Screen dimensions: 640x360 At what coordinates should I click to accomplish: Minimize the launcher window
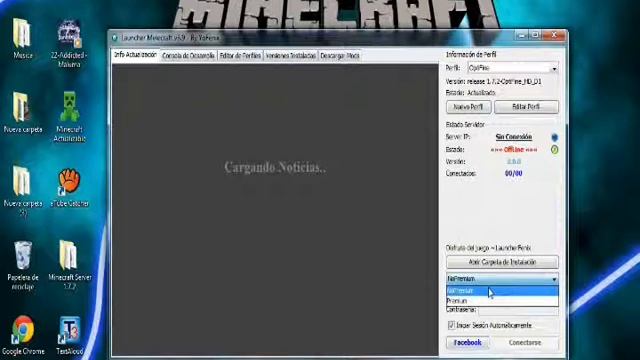tap(521, 36)
